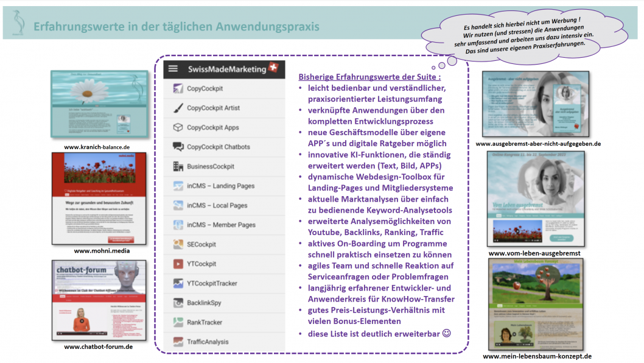Click the www.kranich-balance.de link
The width and height of the screenshot is (644, 363).
97,147
